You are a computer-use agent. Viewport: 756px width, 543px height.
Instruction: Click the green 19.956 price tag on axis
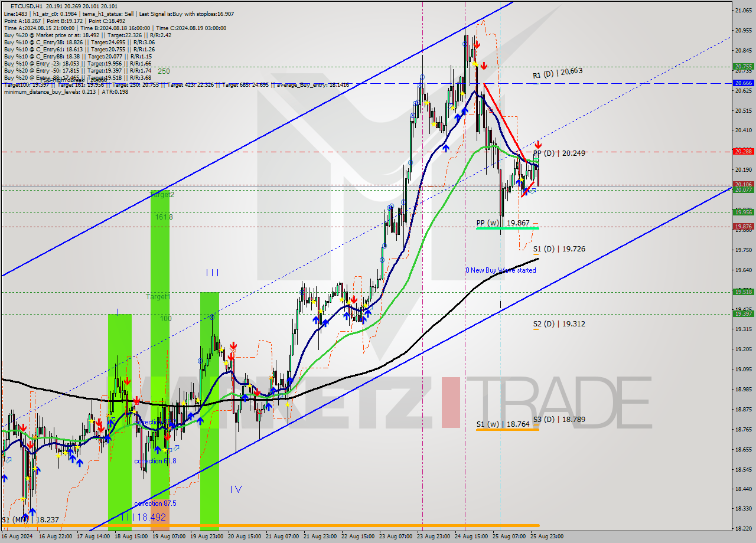coord(743,212)
